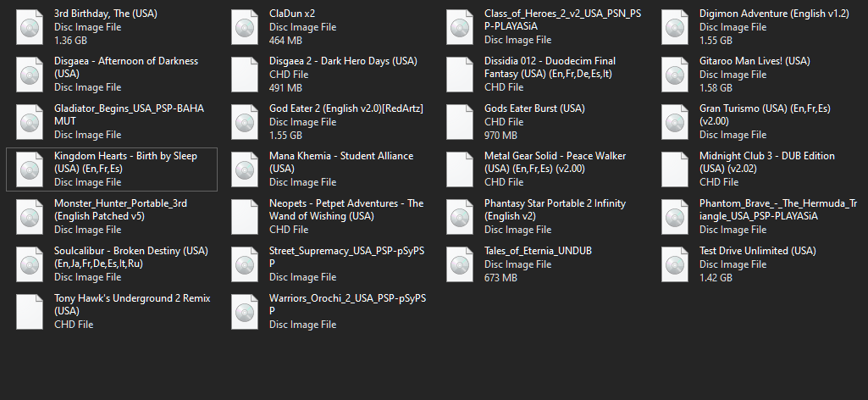
Task: Click the 1.36 GB size label
Action: coord(71,41)
